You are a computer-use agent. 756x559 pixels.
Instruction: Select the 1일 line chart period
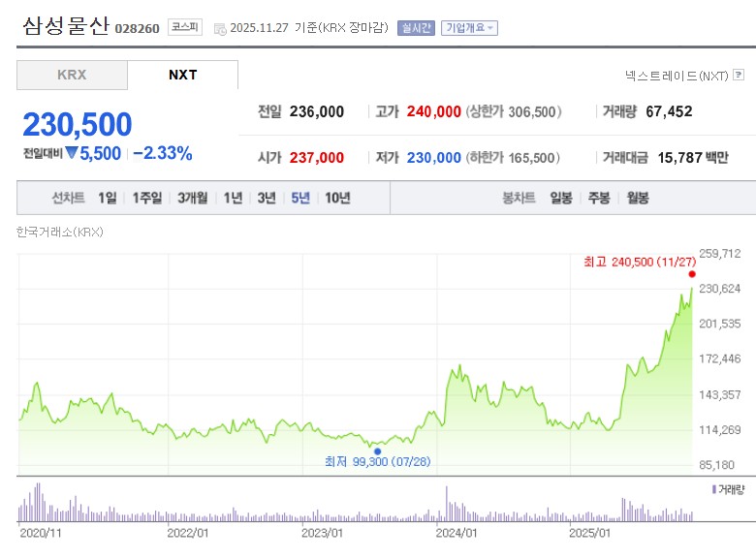tap(107, 198)
